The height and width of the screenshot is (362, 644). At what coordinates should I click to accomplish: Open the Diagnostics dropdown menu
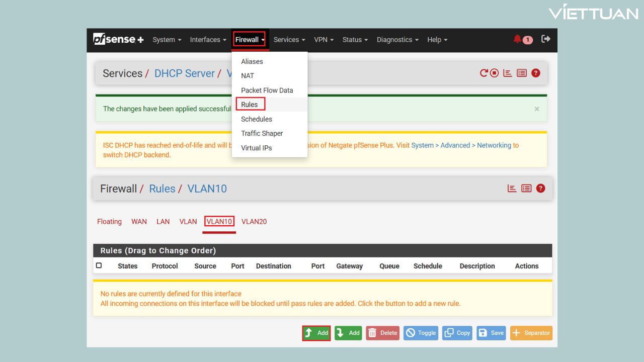[397, 40]
